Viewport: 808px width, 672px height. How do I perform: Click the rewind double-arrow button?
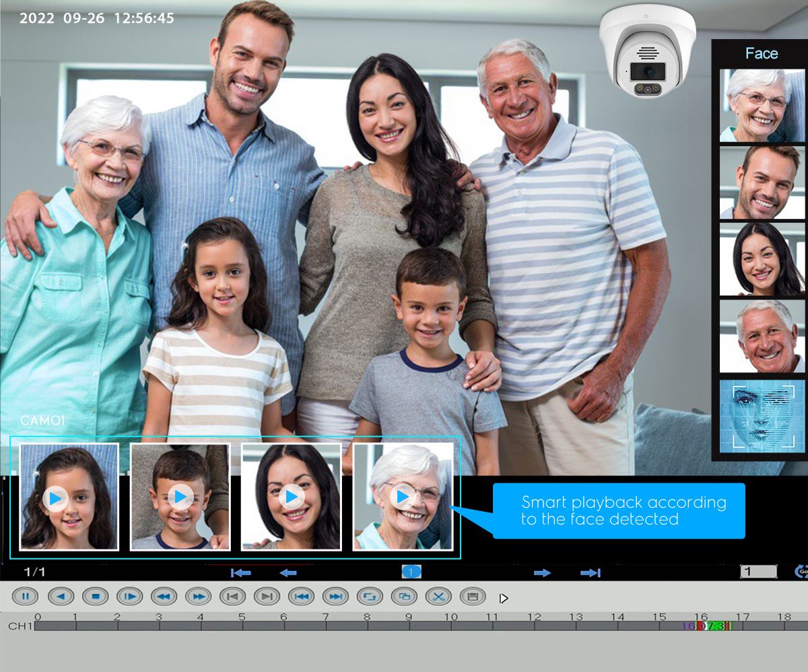point(164,597)
